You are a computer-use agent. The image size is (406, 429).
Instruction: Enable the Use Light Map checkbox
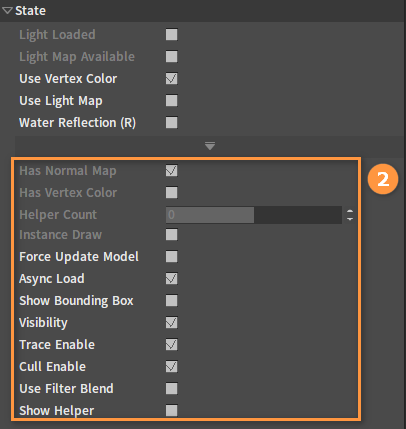point(171,101)
